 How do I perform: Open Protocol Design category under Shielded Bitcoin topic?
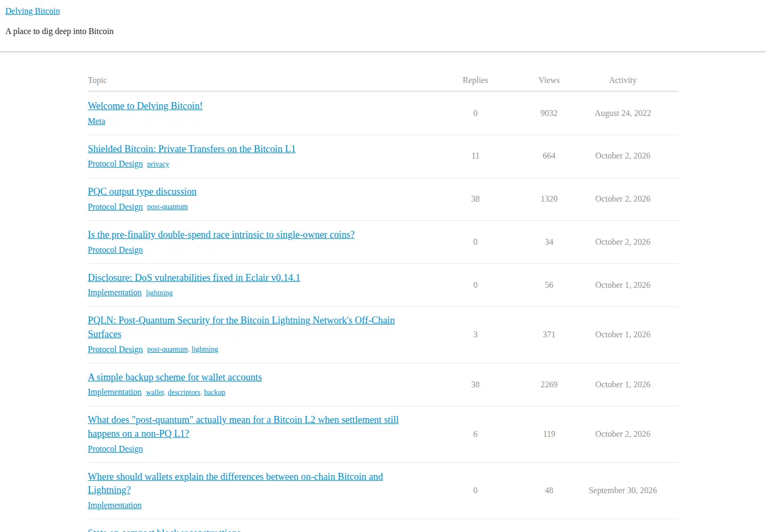(x=115, y=164)
